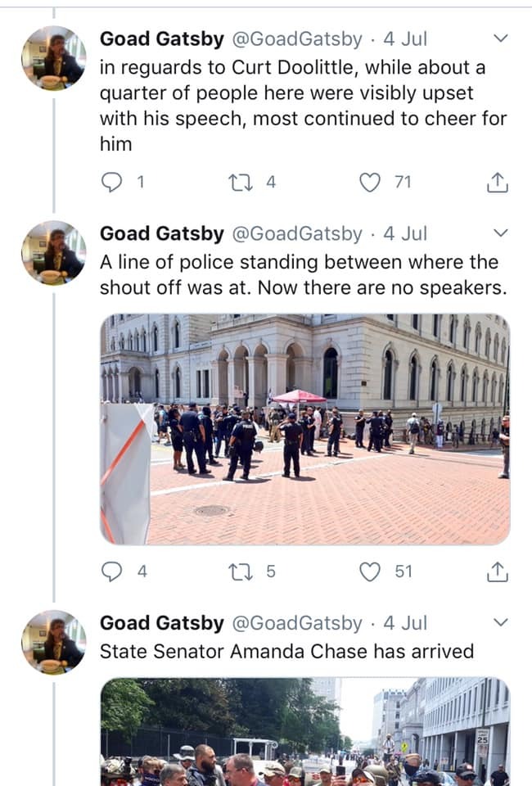
Task: Click @GoadGatsby handle on the police tweet
Action: (296, 233)
